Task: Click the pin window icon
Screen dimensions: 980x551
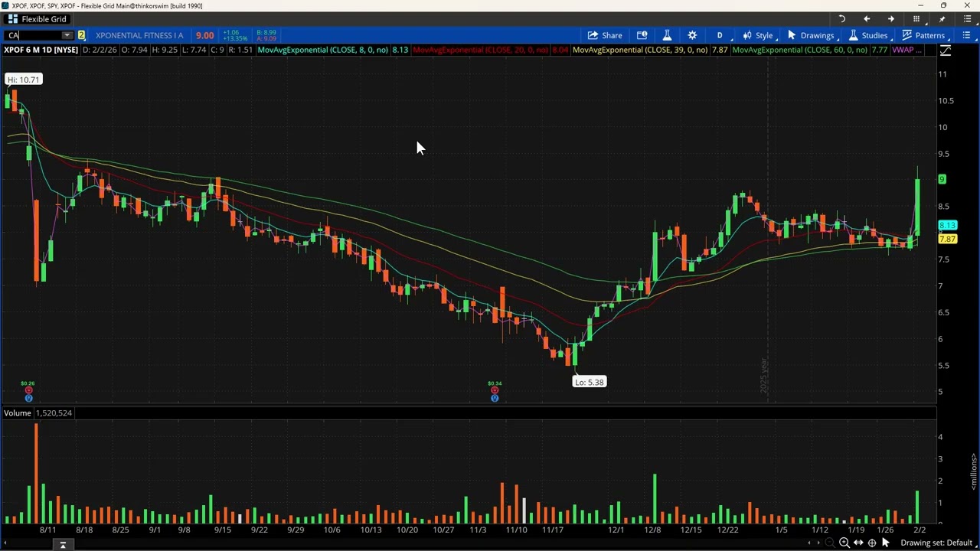Action: (942, 19)
